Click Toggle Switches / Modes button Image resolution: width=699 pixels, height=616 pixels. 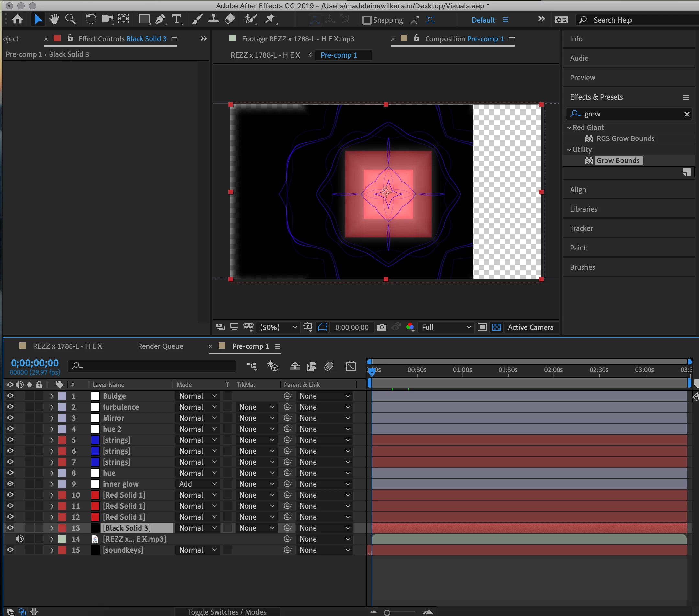(x=227, y=611)
